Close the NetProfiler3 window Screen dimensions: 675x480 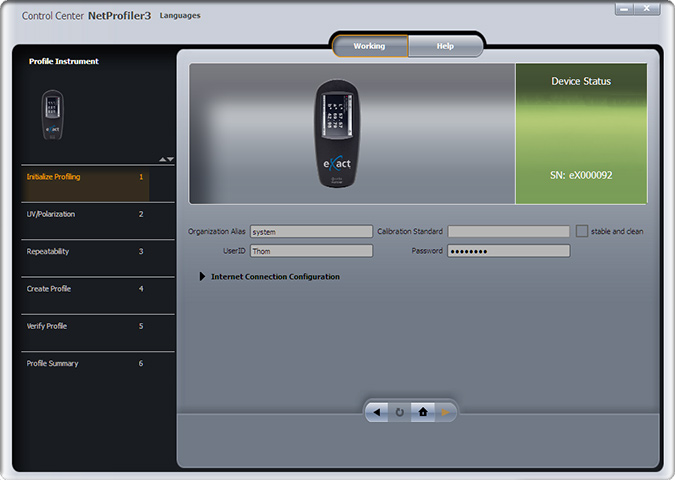click(647, 9)
